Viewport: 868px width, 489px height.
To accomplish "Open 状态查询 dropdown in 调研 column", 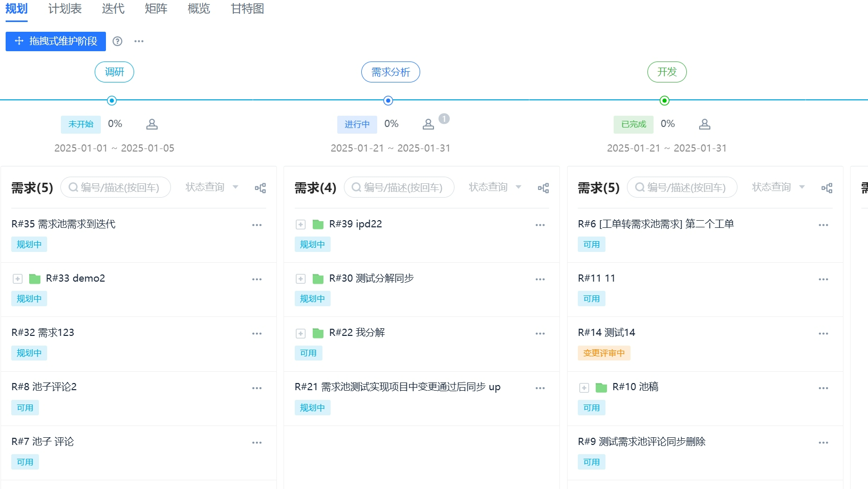I will click(x=212, y=187).
